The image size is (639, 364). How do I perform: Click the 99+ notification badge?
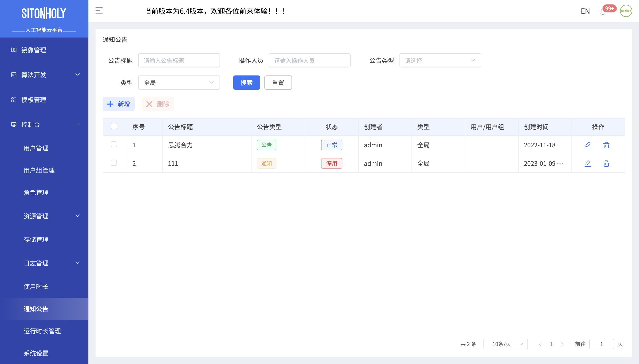(x=609, y=8)
